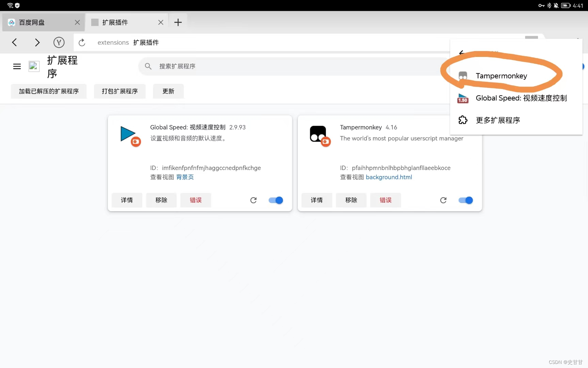
Task: Click the back arrow in popup menu
Action: (x=462, y=52)
